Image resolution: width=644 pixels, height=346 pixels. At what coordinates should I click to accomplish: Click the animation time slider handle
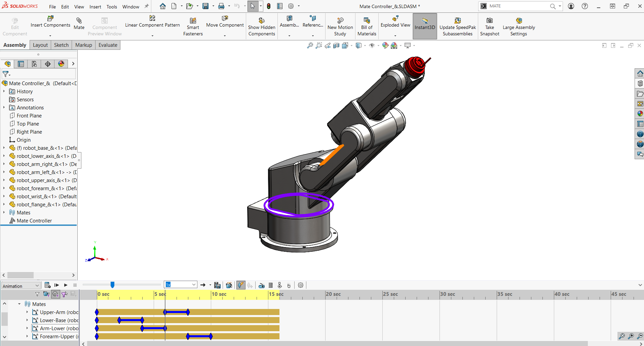(x=113, y=285)
